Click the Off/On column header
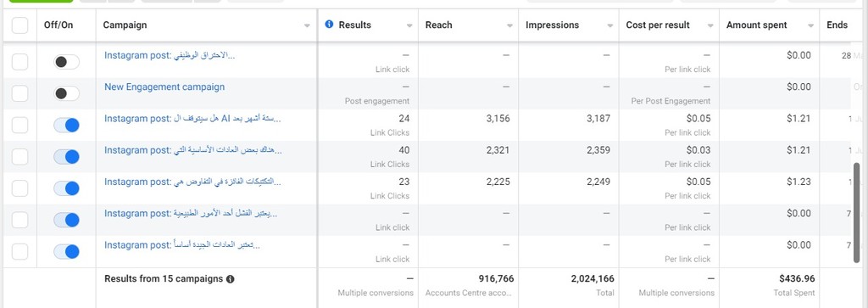868x308 pixels. tap(58, 25)
